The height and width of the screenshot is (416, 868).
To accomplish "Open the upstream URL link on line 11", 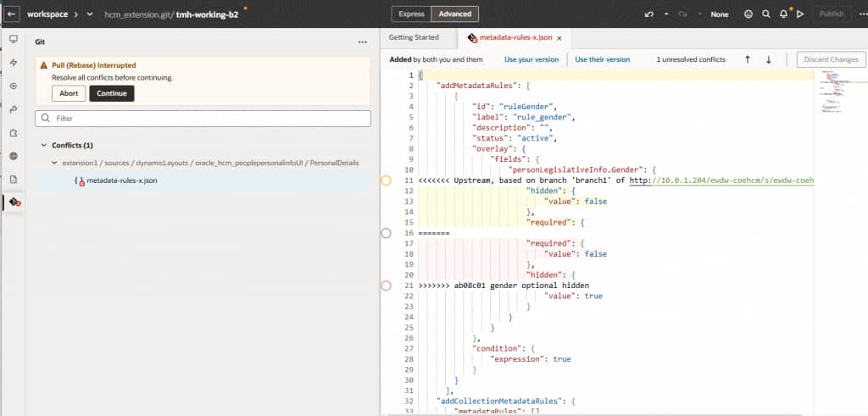I will pos(722,180).
